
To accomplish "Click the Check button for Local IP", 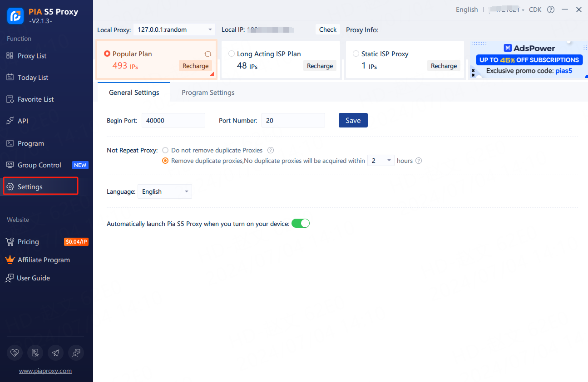I will coord(328,29).
